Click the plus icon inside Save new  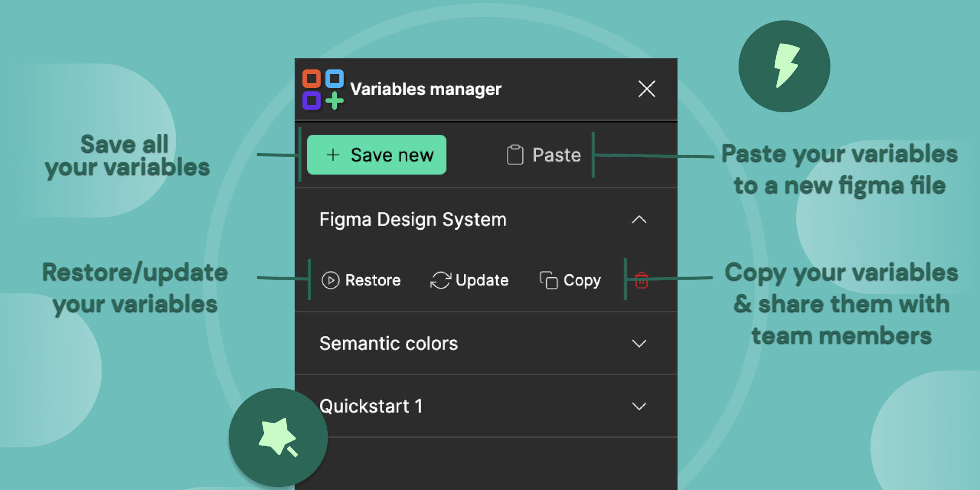[x=332, y=155]
